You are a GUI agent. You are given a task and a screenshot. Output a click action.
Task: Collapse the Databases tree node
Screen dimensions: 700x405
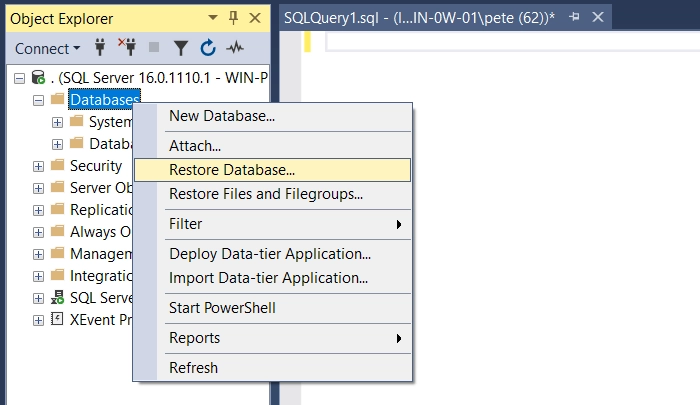(x=38, y=100)
